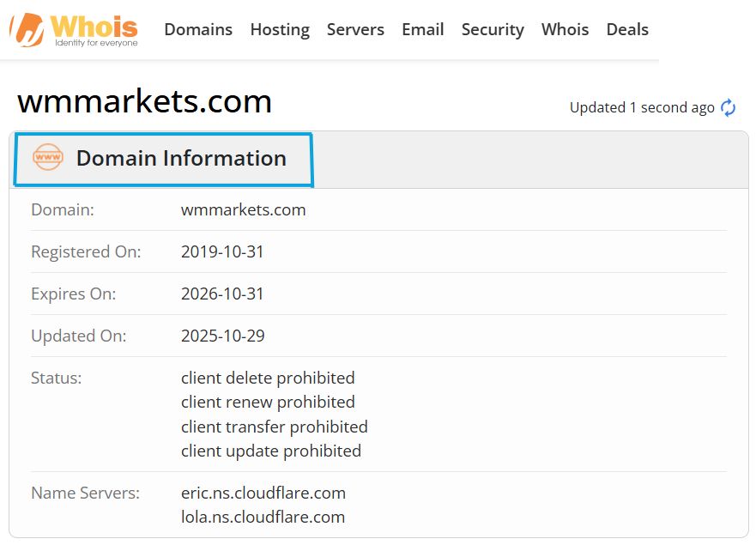The image size is (756, 545).
Task: Click the expiry date 2026-10-31
Action: [222, 294]
